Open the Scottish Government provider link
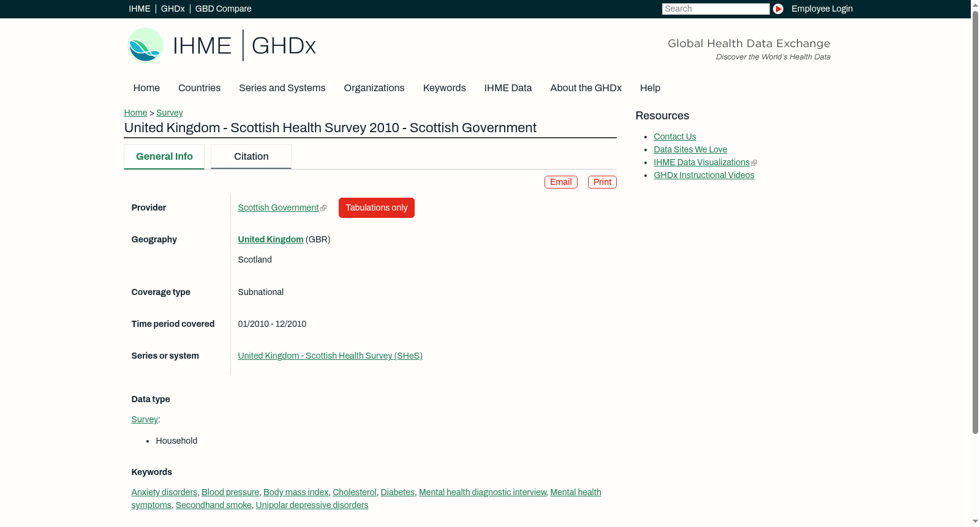This screenshot has height=527, width=980. [278, 207]
